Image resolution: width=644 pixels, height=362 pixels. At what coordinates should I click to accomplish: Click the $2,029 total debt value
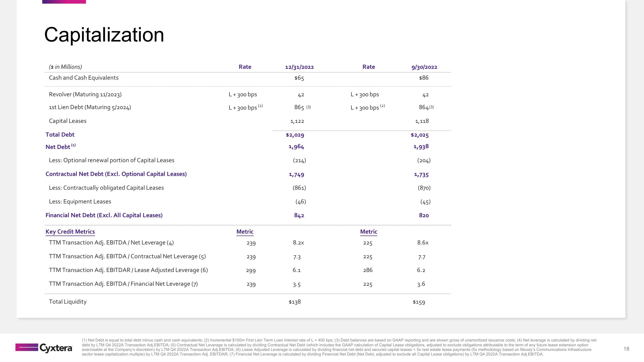[295, 135]
